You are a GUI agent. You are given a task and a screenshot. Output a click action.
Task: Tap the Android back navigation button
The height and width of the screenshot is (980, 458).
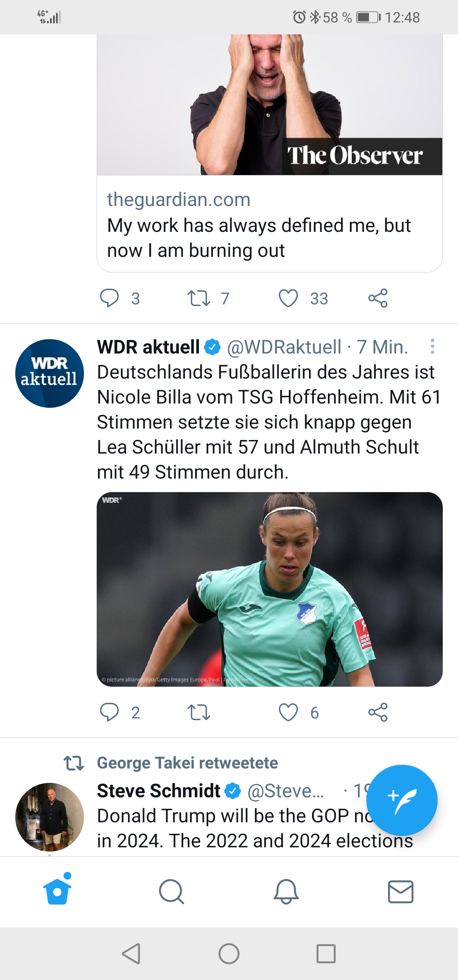(x=131, y=954)
